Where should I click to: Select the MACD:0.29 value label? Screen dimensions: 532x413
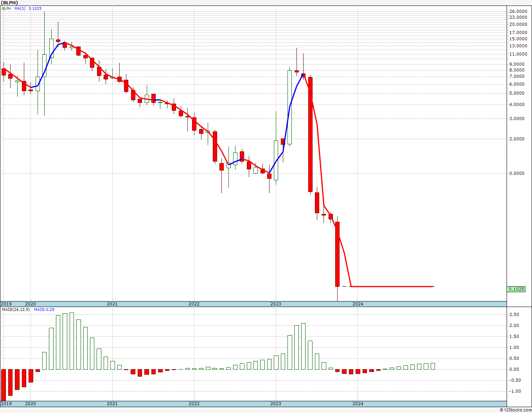click(44, 309)
